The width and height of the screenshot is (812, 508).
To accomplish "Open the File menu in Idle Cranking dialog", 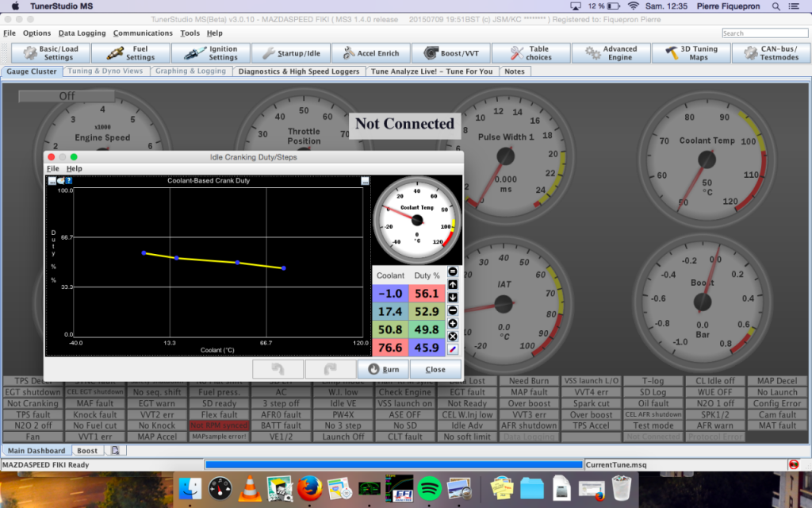I will point(53,168).
